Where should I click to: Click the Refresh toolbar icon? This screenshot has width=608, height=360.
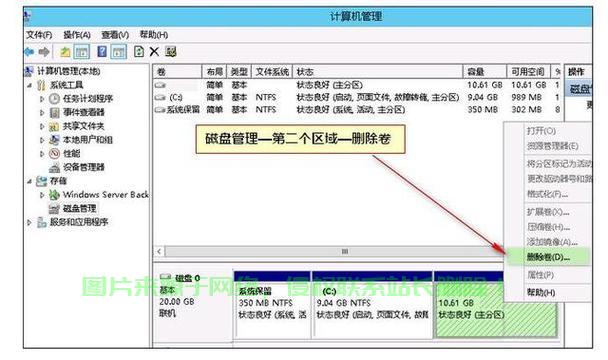point(138,52)
